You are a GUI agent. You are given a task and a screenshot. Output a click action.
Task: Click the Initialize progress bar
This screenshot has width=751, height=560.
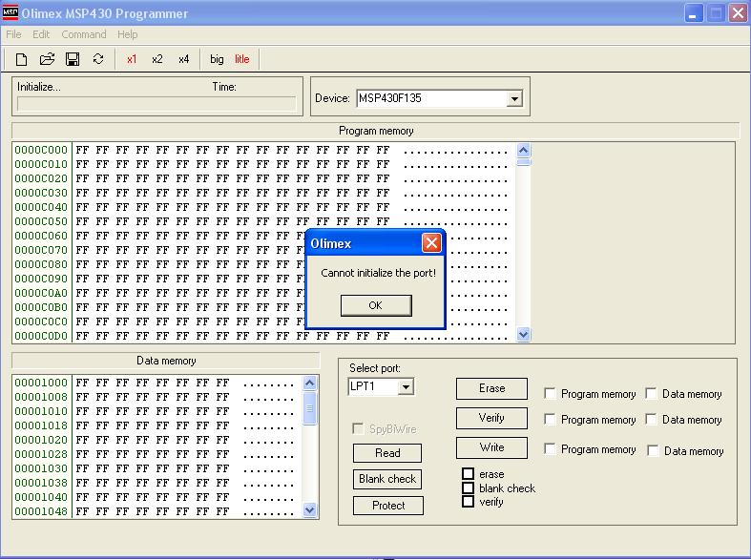pos(156,104)
